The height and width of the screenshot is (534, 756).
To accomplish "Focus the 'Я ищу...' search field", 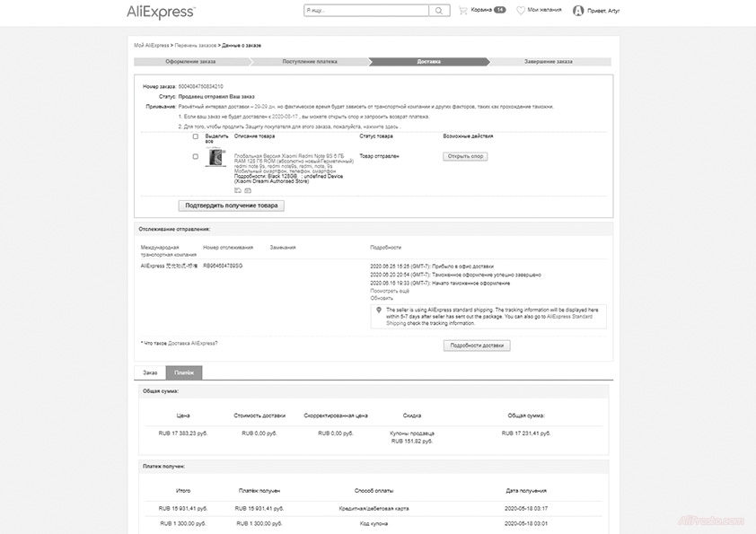I will (x=365, y=11).
